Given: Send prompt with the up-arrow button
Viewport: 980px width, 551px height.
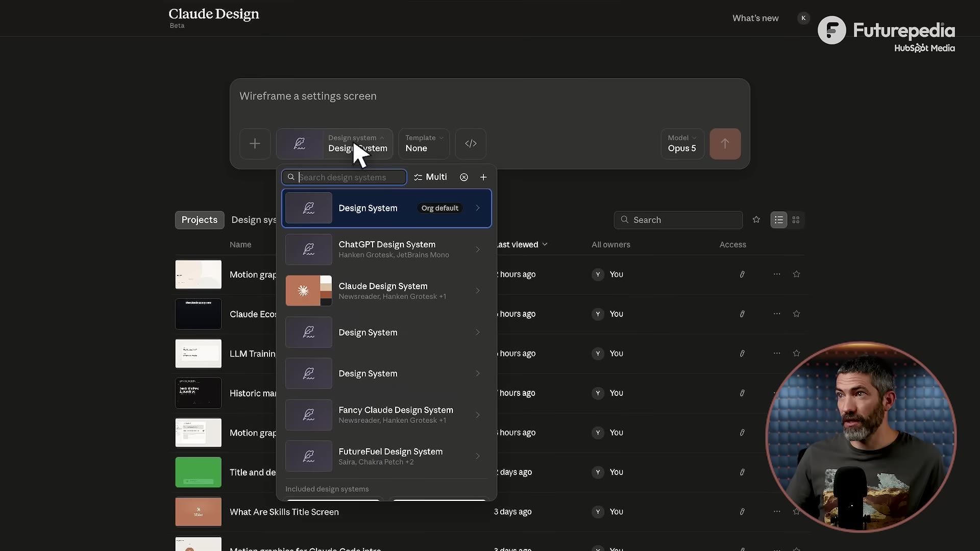Looking at the screenshot, I should (725, 144).
